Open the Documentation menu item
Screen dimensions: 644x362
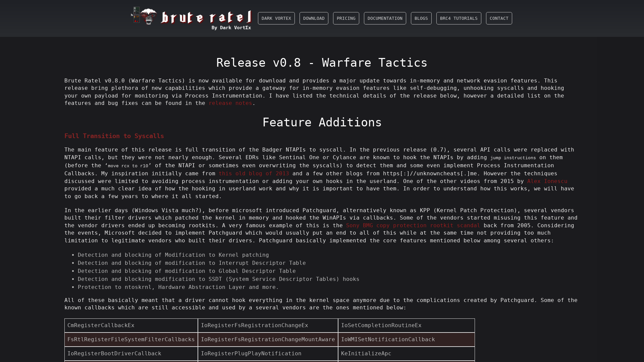[x=385, y=18]
